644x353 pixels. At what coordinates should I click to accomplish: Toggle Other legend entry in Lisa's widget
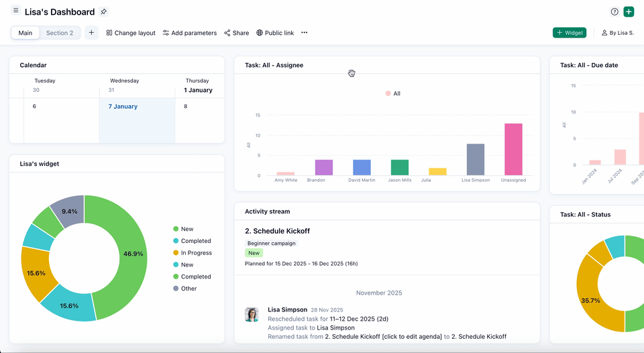pyautogui.click(x=189, y=289)
